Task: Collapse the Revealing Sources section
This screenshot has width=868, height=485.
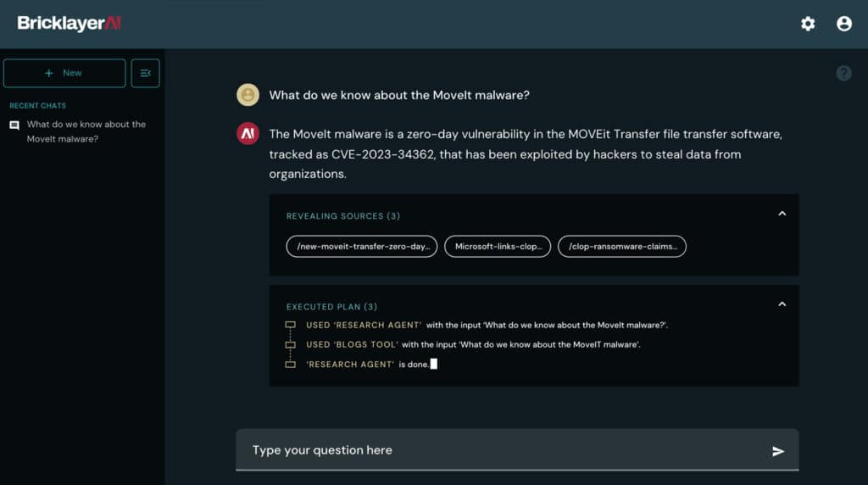Action: [782, 214]
